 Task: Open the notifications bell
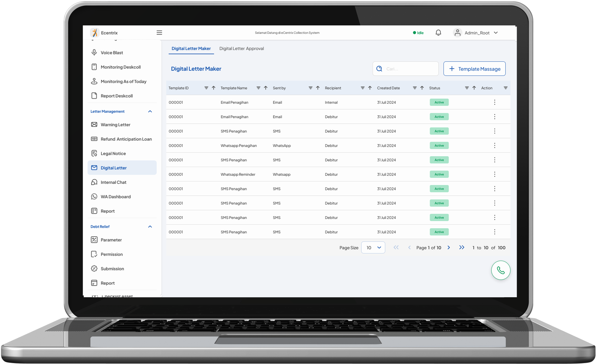438,33
